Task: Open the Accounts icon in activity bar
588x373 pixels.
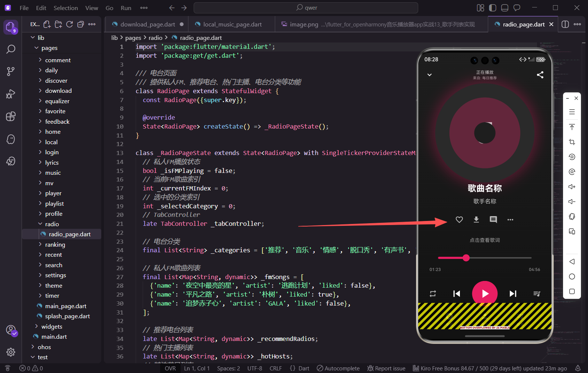Action: [12, 331]
